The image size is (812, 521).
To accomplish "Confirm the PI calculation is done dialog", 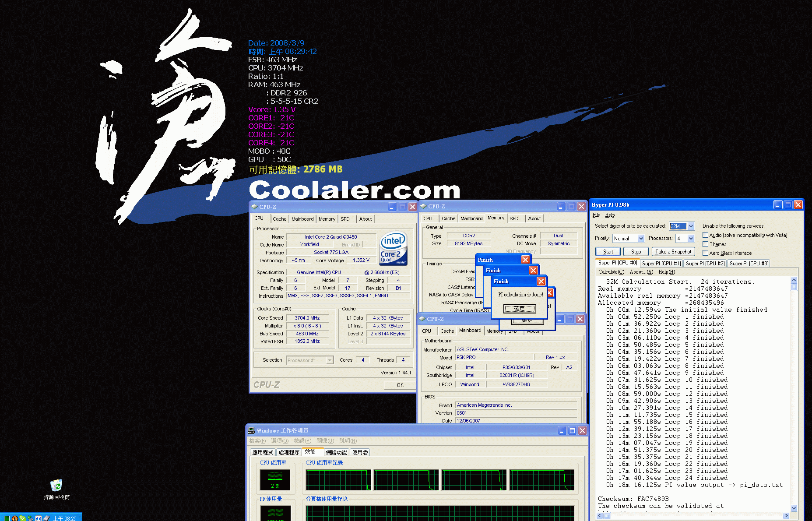I will 519,309.
